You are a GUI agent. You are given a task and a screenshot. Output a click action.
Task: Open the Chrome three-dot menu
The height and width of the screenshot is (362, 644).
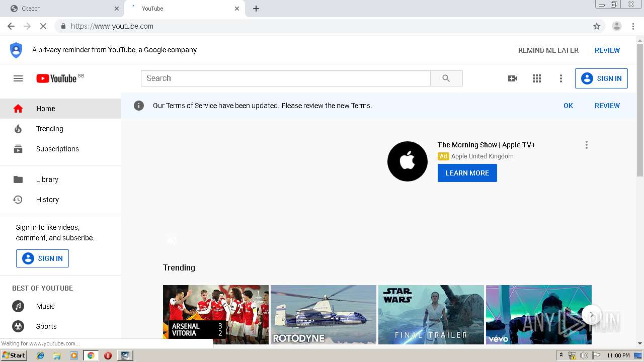point(633,26)
